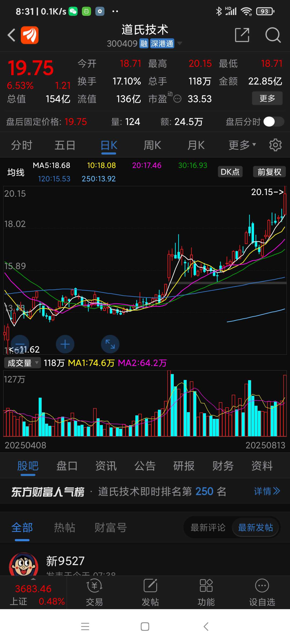
Task: Select 最新评论 sort option
Action: (x=208, y=528)
